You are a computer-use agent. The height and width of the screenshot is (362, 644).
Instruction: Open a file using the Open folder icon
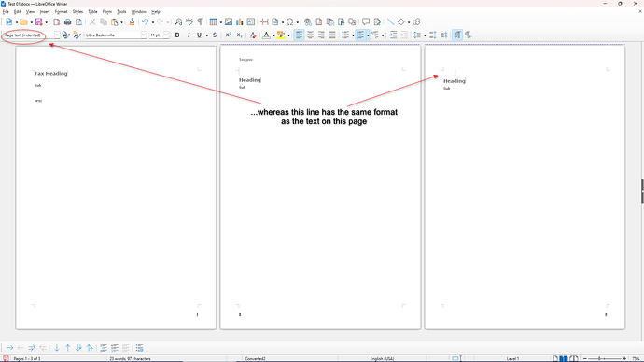click(x=23, y=21)
